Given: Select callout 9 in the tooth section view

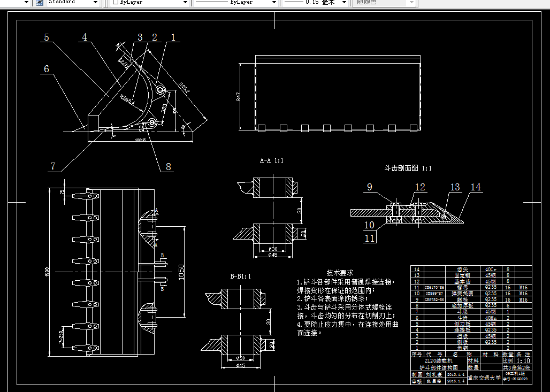Looking at the screenshot, I should tap(369, 187).
